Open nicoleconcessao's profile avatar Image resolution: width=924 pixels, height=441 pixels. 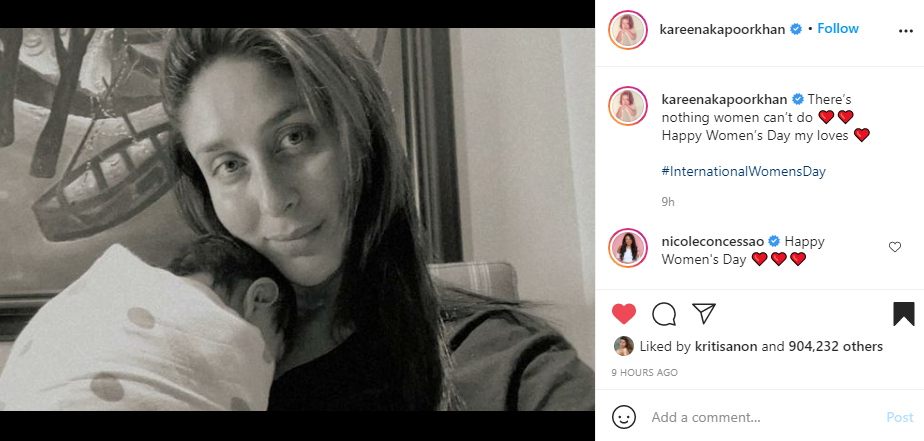pyautogui.click(x=628, y=248)
